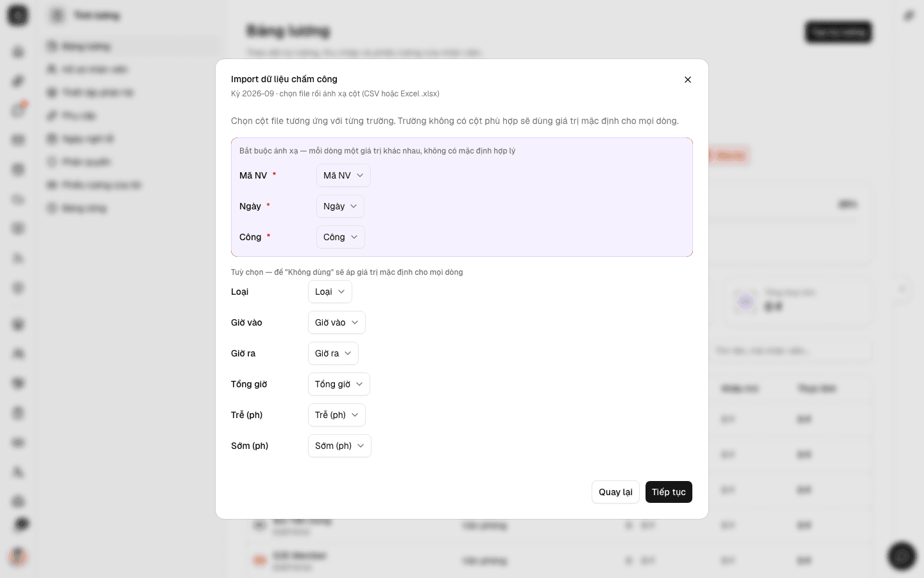924x578 pixels.
Task: Open the user avatar at sidebar bottom
Action: coord(18,556)
